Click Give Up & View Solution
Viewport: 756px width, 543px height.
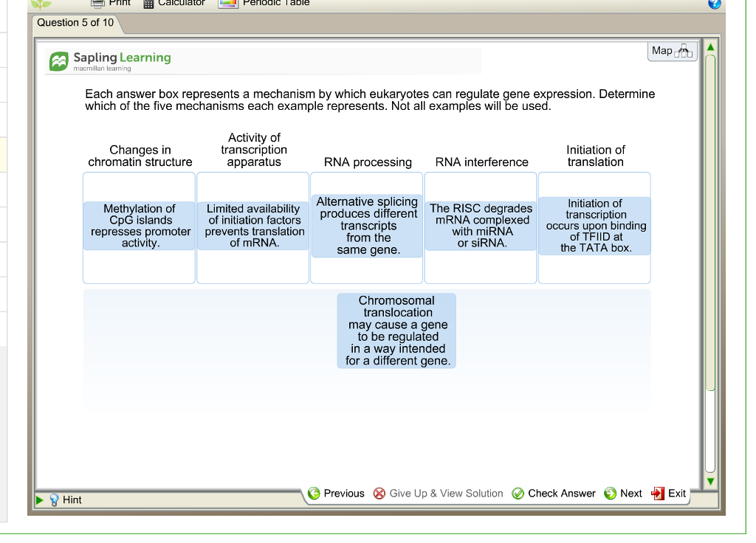439,494
